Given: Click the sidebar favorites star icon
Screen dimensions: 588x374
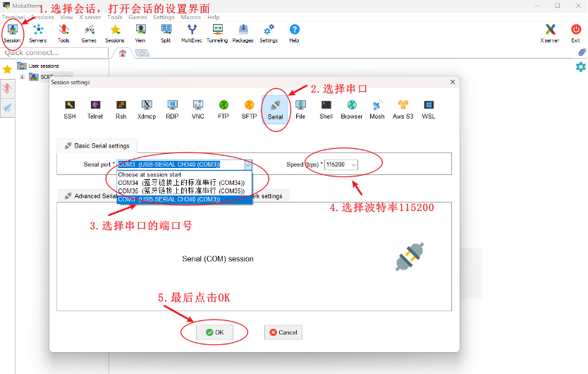Looking at the screenshot, I should coord(7,69).
